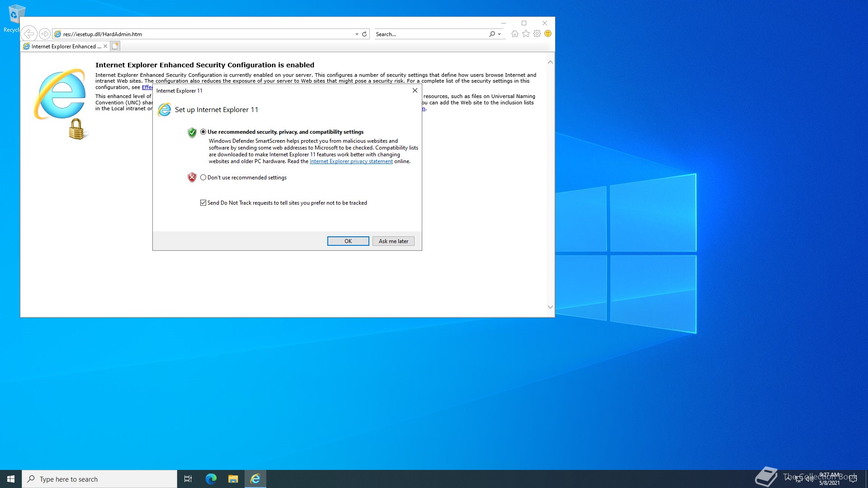Uncheck Send Do Not Track requests
Viewport: 868px width, 488px height.
coord(203,202)
